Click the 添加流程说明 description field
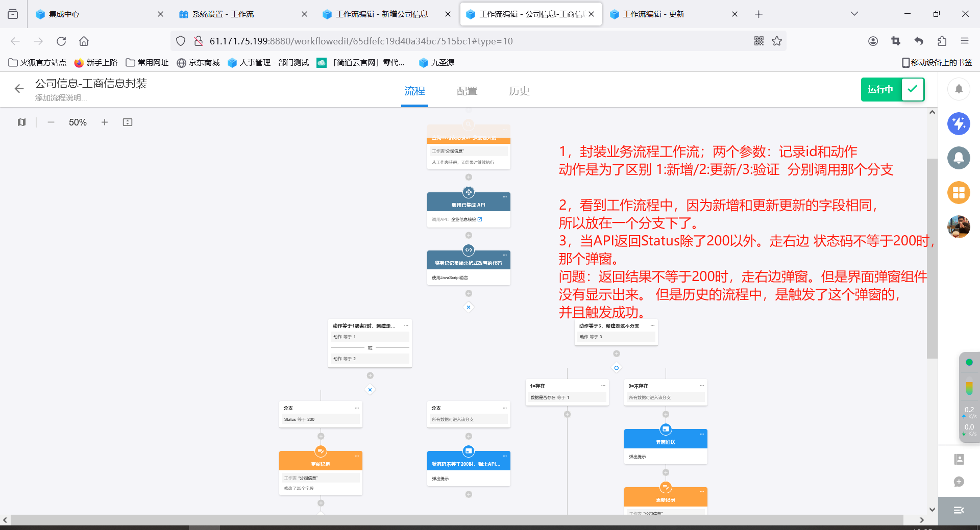This screenshot has width=980, height=530. click(61, 97)
